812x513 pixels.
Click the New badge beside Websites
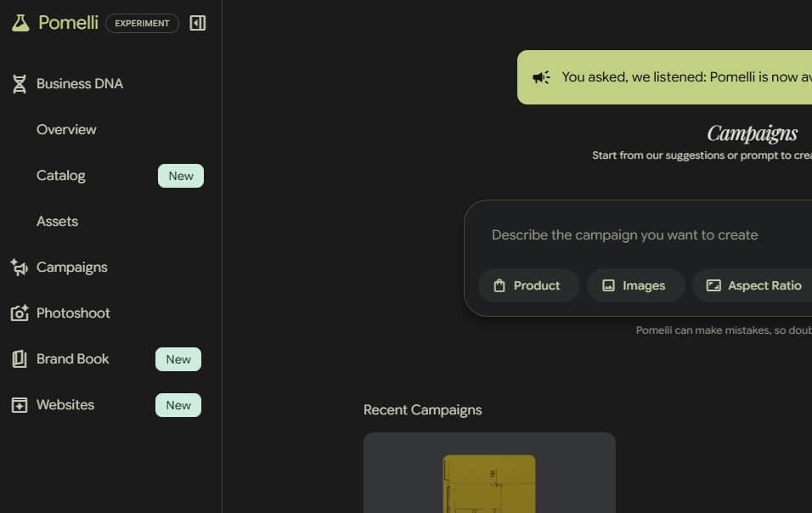pyautogui.click(x=178, y=405)
